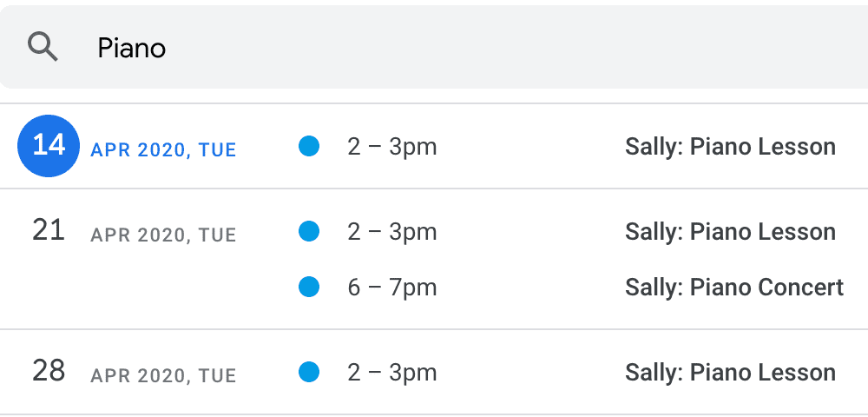Click the "APR 2020, TUE" label beside 21

tap(163, 235)
